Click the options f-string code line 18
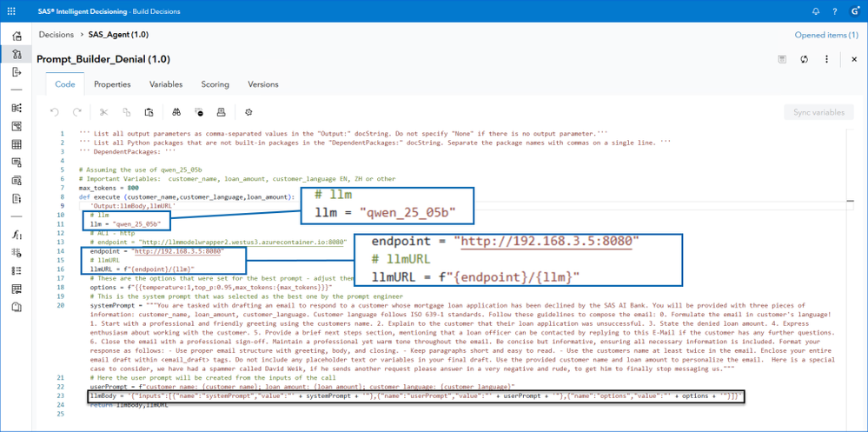Screen dimensions: 868x432 point(210,288)
